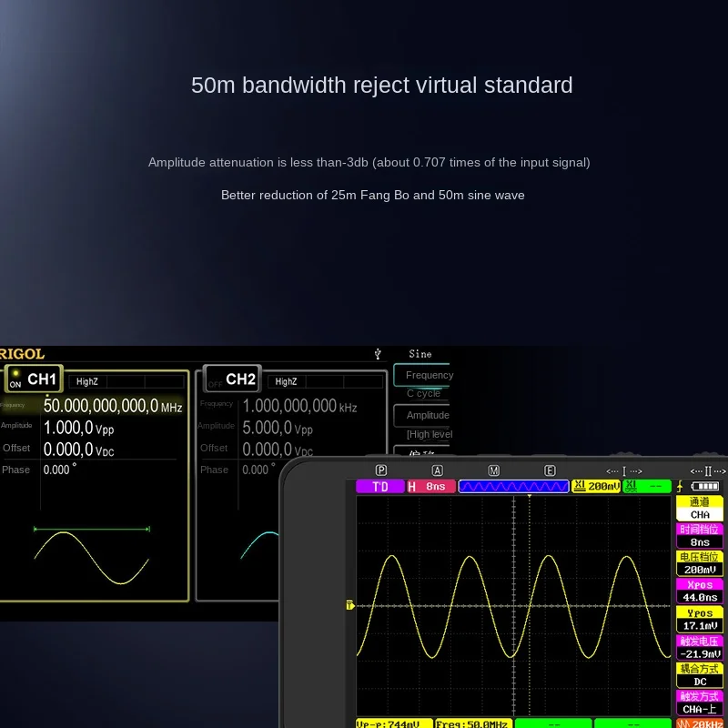The height and width of the screenshot is (728, 728).
Task: Select the CH2 frequency value 1.000,000,000 kHz
Action: 299,406
